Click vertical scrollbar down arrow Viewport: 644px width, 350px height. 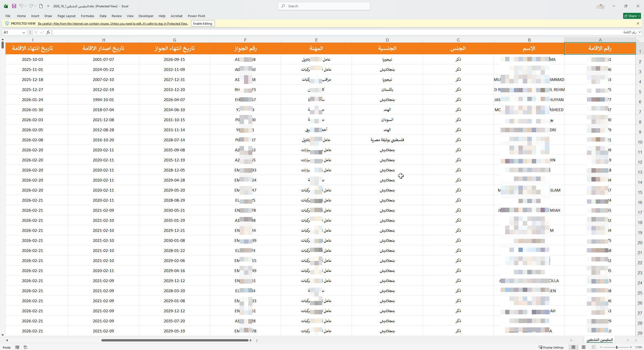[3, 335]
